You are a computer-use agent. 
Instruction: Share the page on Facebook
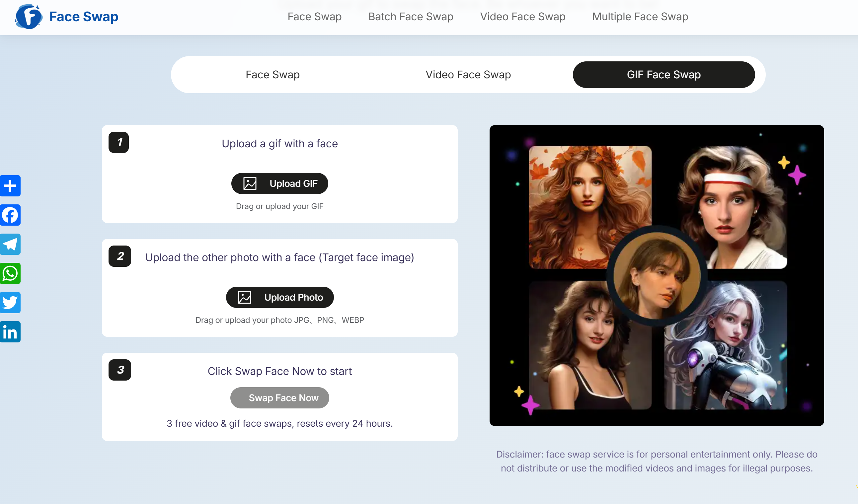10,215
